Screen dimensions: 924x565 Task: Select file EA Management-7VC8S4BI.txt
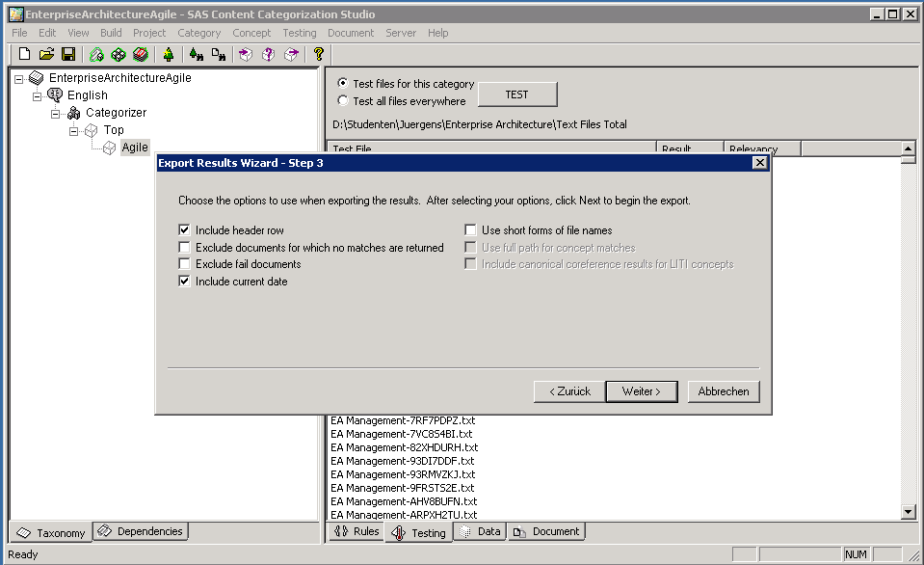(x=402, y=434)
